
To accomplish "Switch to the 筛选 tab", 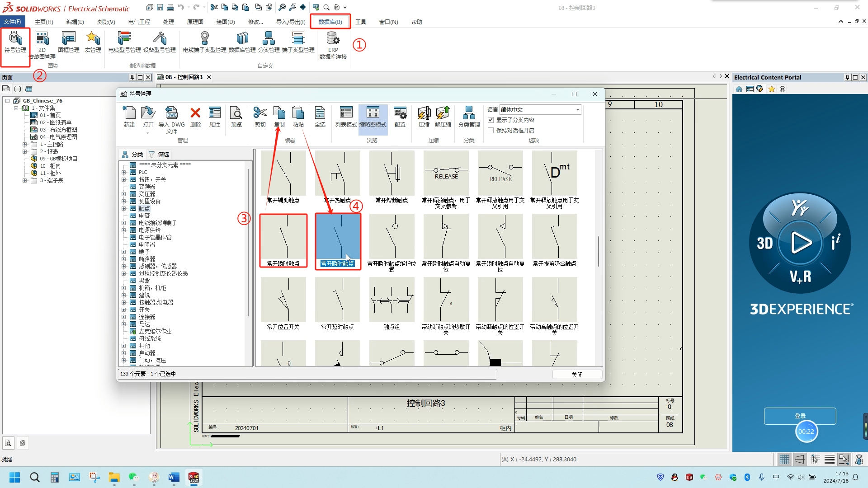I will click(x=159, y=154).
